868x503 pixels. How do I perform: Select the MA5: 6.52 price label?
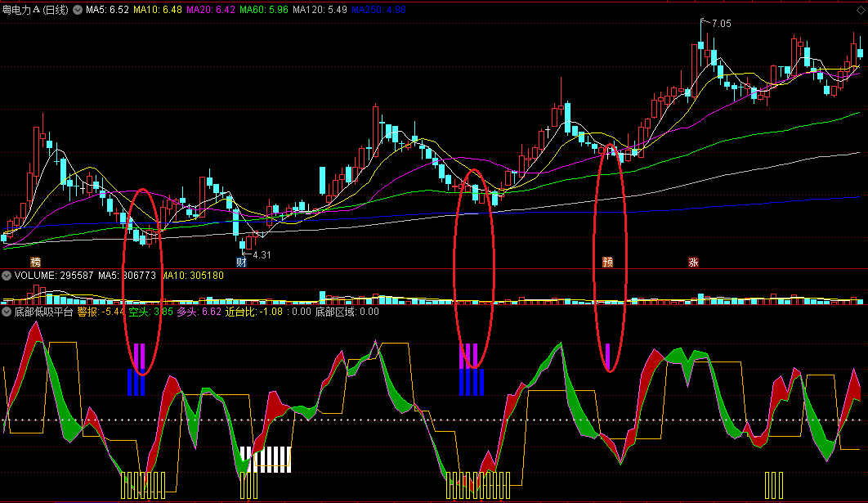(107, 10)
